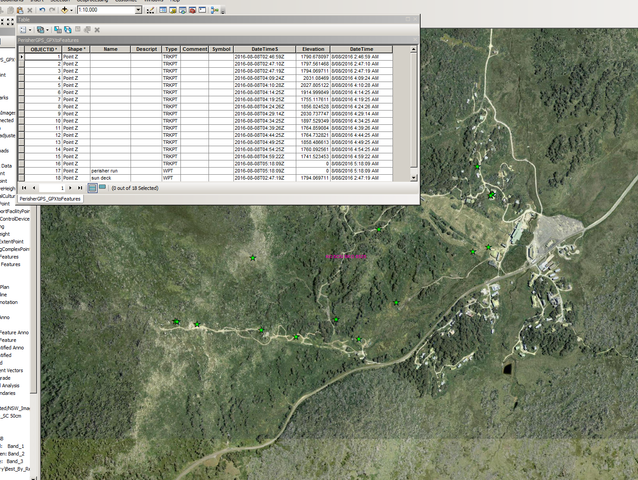Expand the Related Tables dropdown arrow
638x480 pixels.
click(x=47, y=30)
